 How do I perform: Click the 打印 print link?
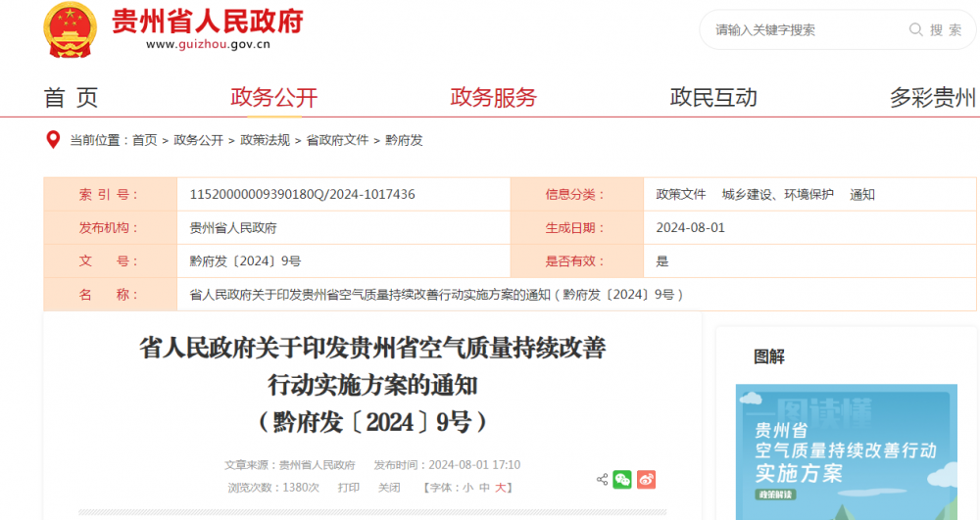click(349, 488)
